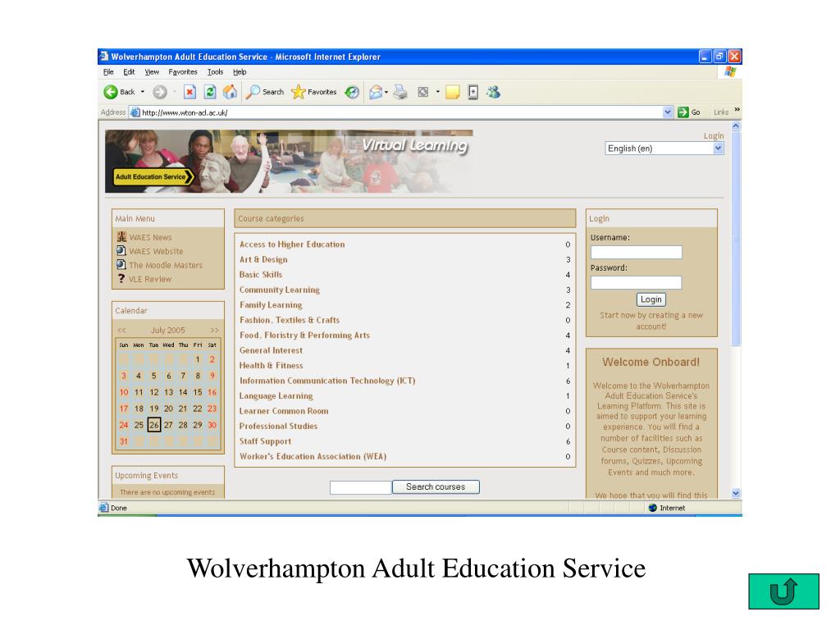The width and height of the screenshot is (840, 630).
Task: Click the VLE Review question mark icon
Action: click(121, 278)
